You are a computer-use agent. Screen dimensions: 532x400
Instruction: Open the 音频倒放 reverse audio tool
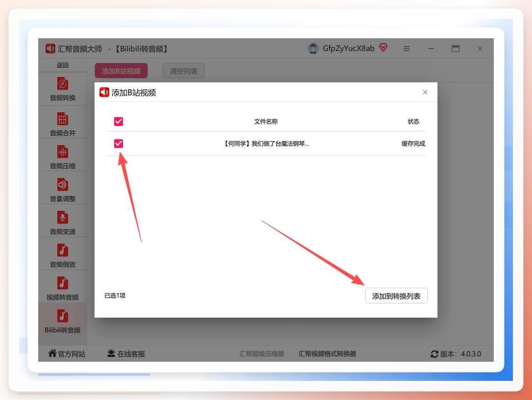(x=63, y=256)
